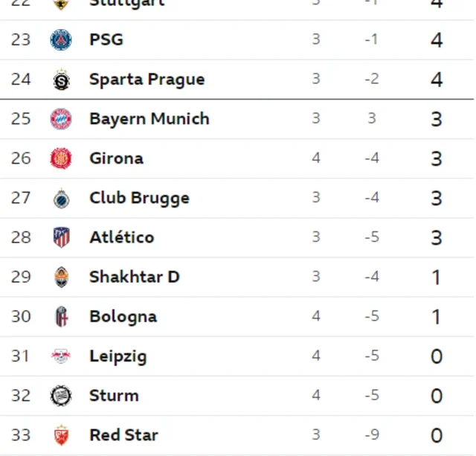Open the Red Star team link

tap(124, 435)
